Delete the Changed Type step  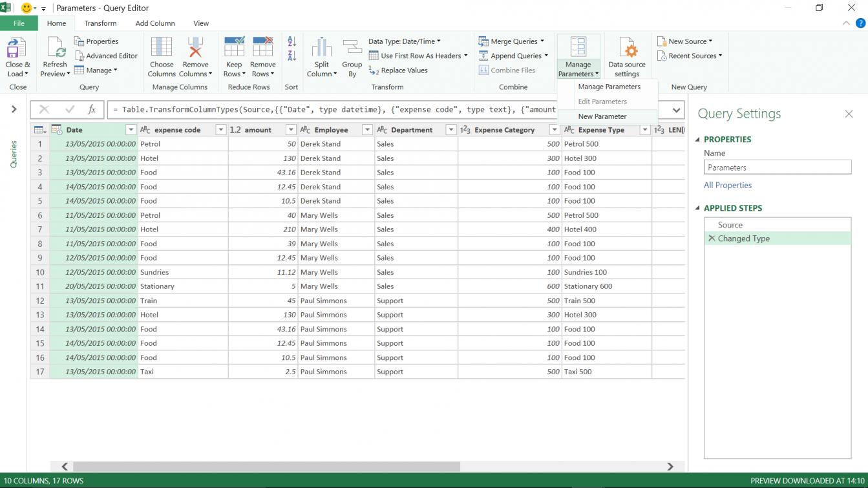click(712, 239)
